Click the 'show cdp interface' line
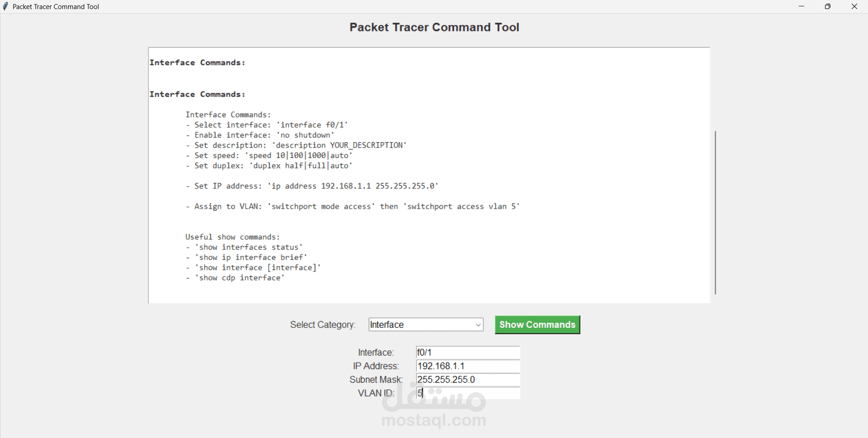868x438 pixels. (x=235, y=278)
